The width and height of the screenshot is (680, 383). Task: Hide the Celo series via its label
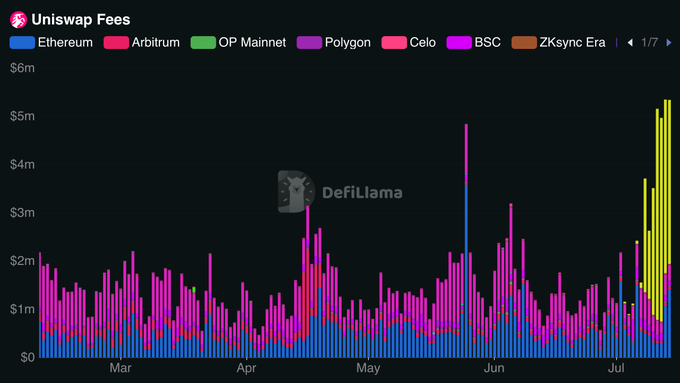point(422,43)
